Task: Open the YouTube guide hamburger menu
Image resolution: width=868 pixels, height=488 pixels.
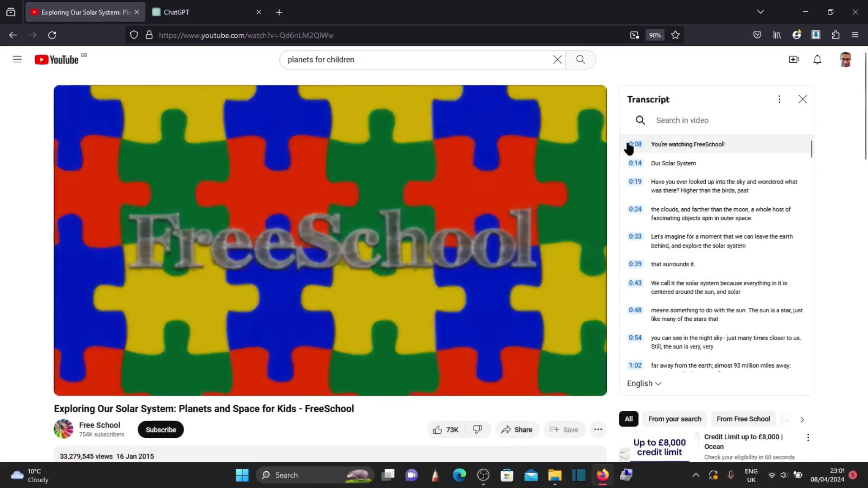Action: pos(17,59)
